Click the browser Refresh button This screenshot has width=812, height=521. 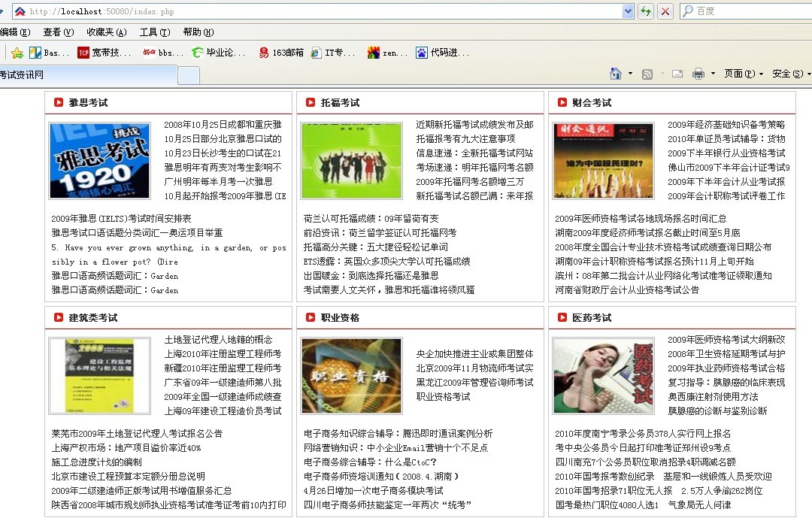646,11
